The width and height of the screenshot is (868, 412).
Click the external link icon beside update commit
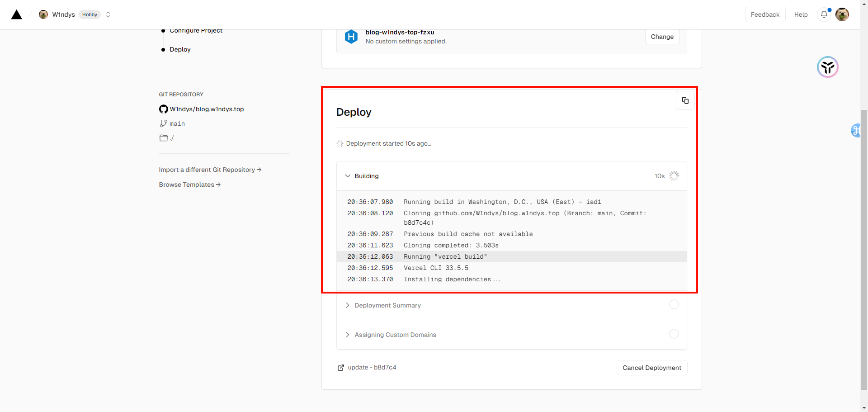[341, 368]
